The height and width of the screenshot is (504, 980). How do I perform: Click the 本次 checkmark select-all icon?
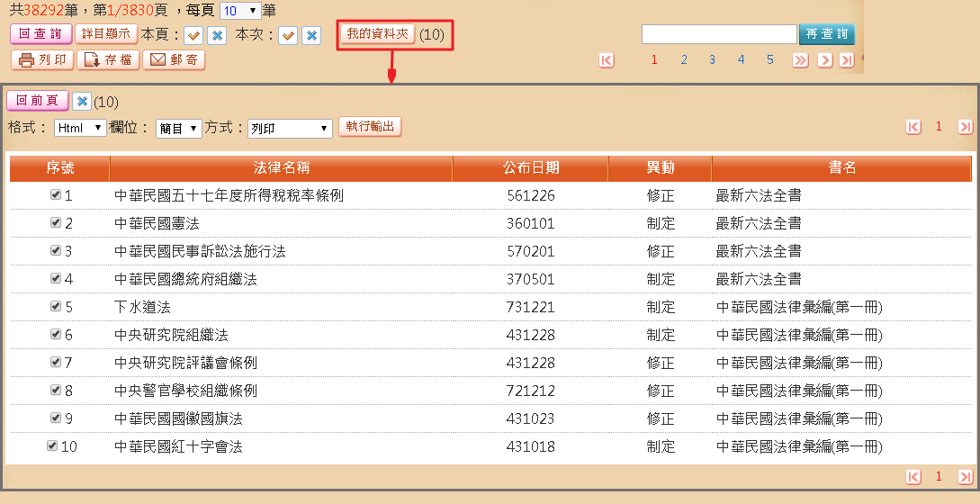(x=288, y=35)
